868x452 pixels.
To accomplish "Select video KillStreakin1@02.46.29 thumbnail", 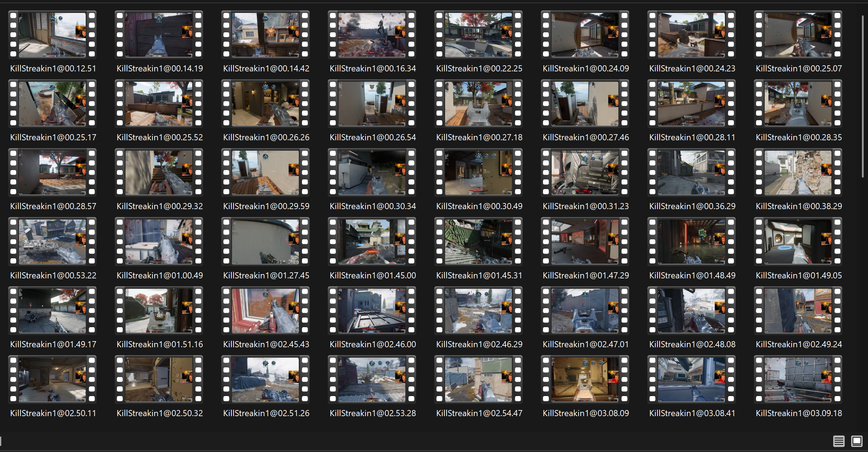I will 478,311.
